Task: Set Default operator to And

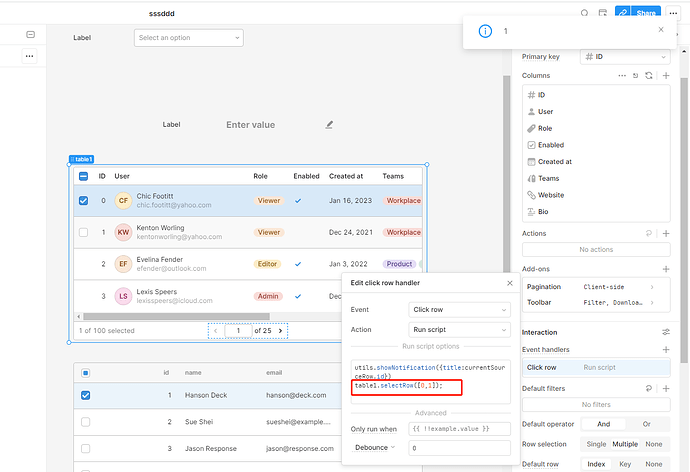Action: [603, 424]
